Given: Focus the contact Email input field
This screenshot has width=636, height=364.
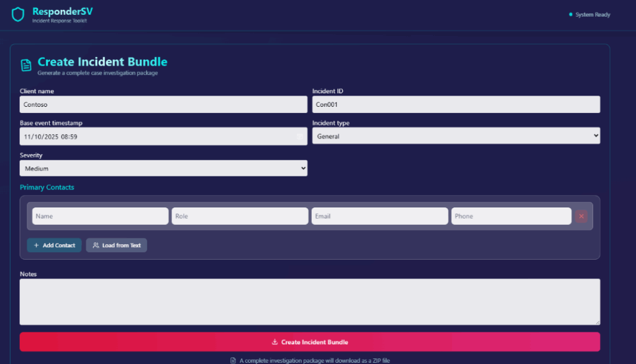Looking at the screenshot, I should pyautogui.click(x=379, y=216).
